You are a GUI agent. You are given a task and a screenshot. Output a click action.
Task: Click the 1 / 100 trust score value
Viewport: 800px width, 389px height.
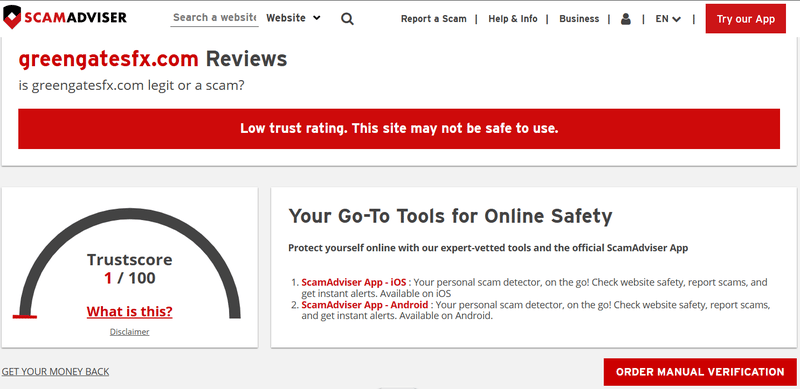click(130, 278)
